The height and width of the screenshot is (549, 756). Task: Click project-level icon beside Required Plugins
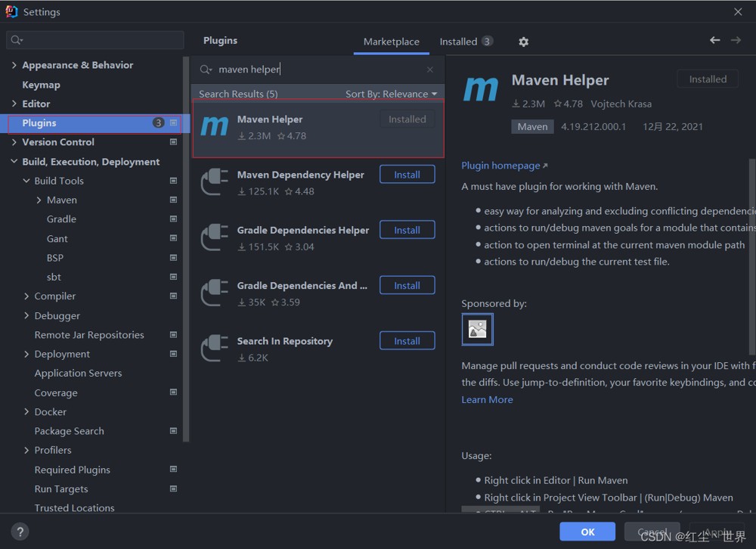click(174, 470)
